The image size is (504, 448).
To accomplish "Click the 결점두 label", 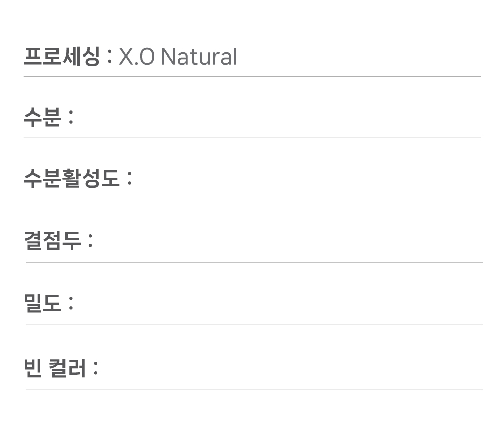I will point(52,240).
